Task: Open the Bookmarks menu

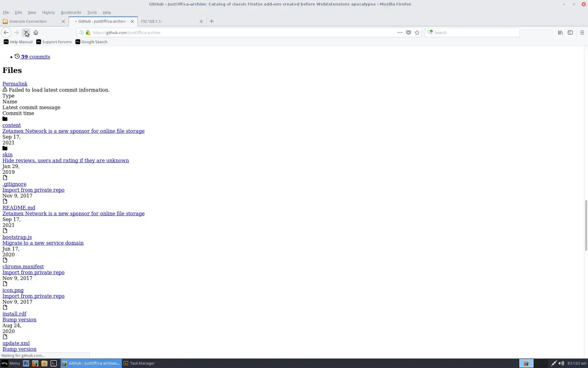Action: 71,12
